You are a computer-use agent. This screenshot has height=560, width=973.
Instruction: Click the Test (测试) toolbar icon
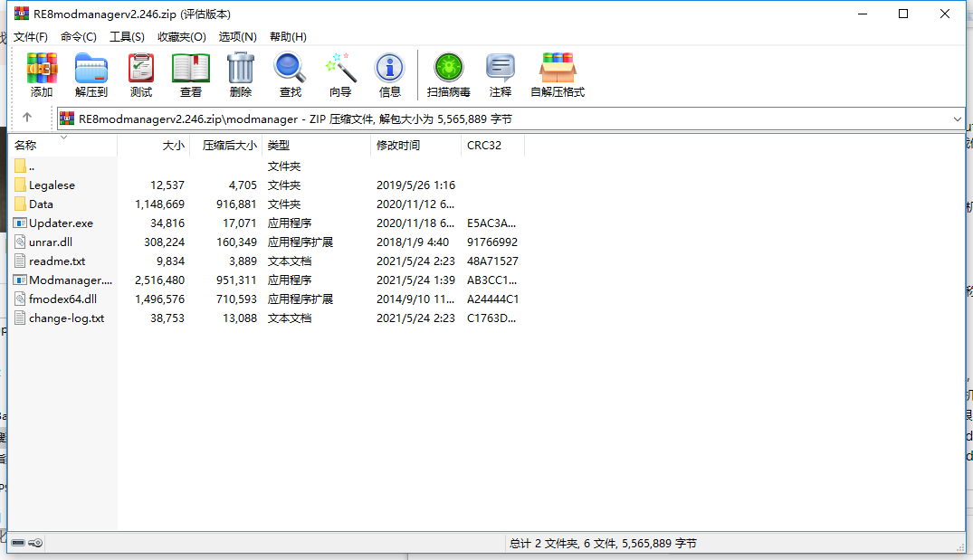pos(141,68)
